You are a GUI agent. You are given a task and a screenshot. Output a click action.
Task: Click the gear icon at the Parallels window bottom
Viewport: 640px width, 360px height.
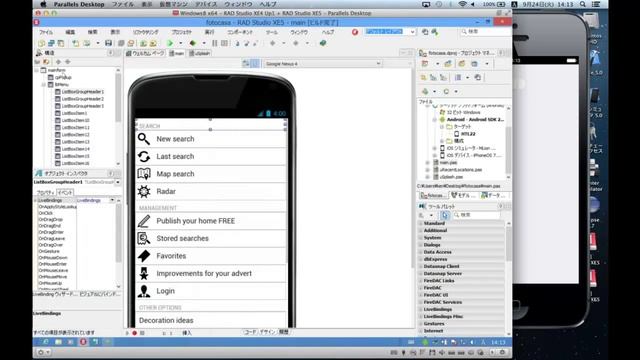41,352
